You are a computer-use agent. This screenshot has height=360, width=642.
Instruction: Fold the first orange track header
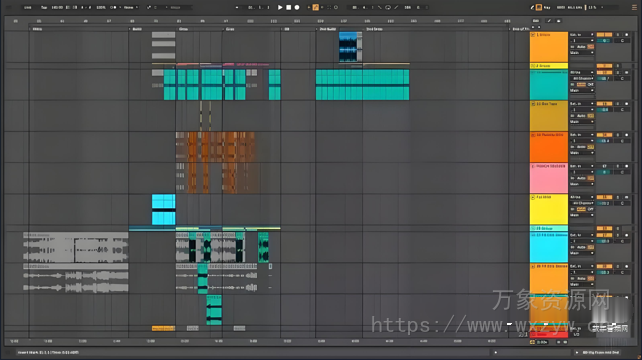[533, 35]
